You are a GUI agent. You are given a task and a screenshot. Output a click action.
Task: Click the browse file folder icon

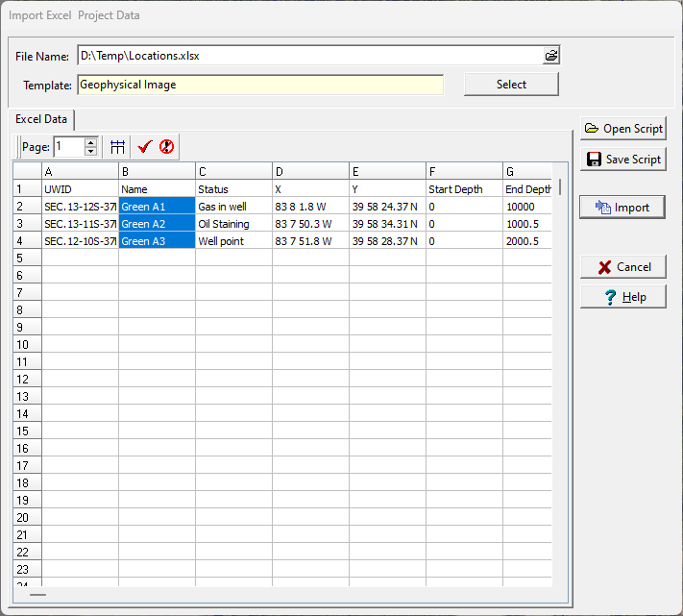pos(550,56)
